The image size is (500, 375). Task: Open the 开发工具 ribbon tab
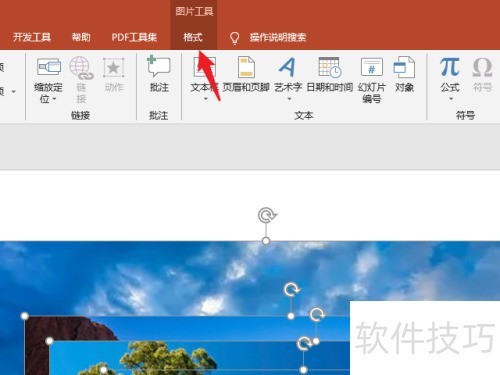coord(32,37)
